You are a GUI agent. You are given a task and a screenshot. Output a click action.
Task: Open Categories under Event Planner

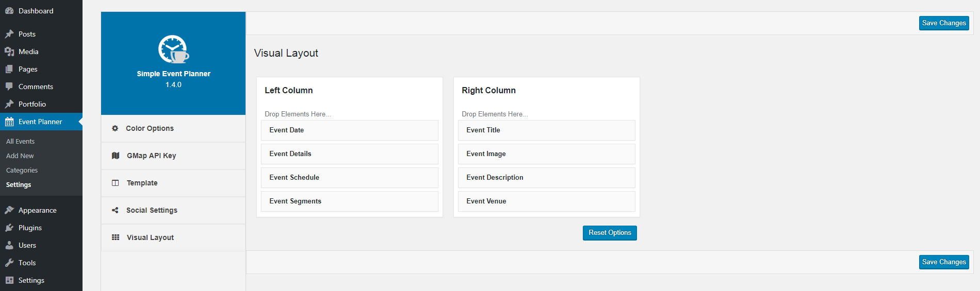tap(22, 170)
